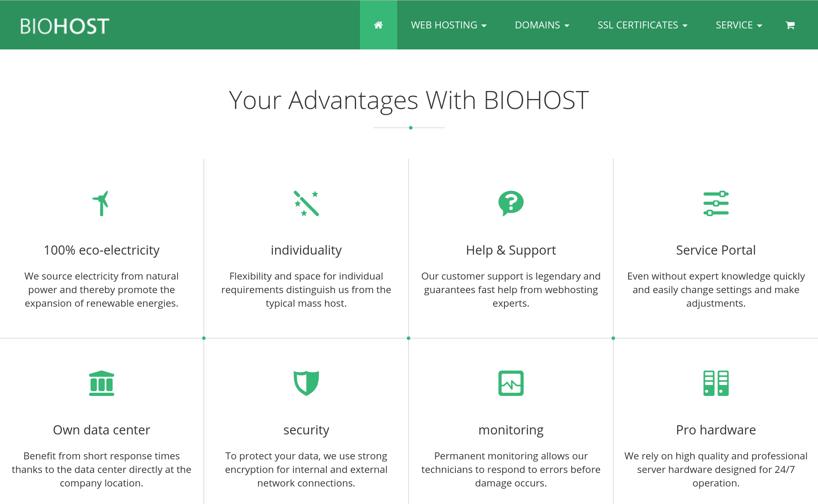Click the magic wand individuality icon
818x504 pixels.
click(306, 203)
